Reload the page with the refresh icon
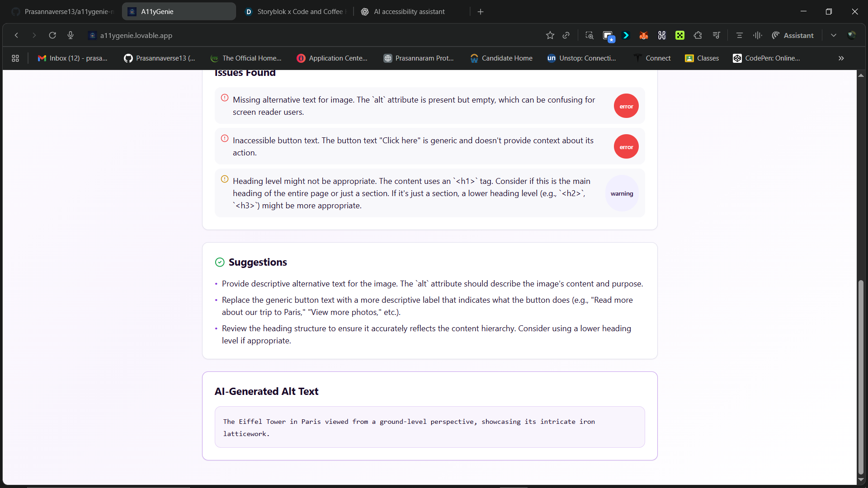This screenshot has width=868, height=488. point(52,35)
